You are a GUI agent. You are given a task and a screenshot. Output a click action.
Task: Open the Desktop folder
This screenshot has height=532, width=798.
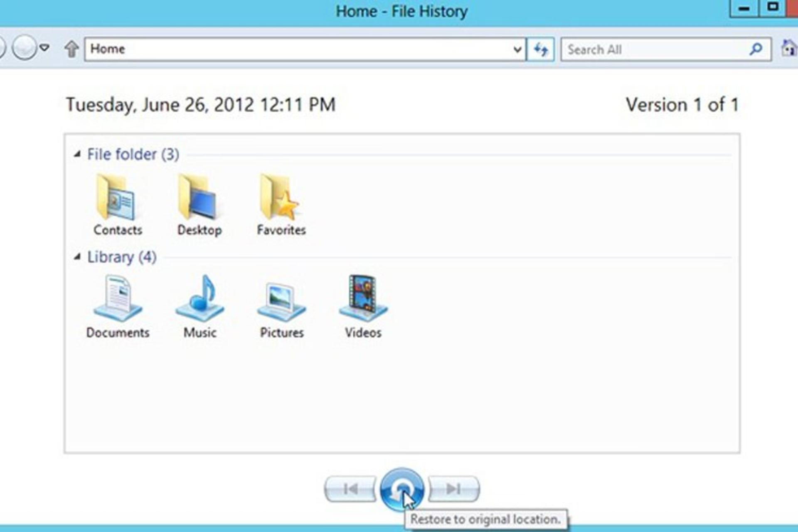(199, 206)
